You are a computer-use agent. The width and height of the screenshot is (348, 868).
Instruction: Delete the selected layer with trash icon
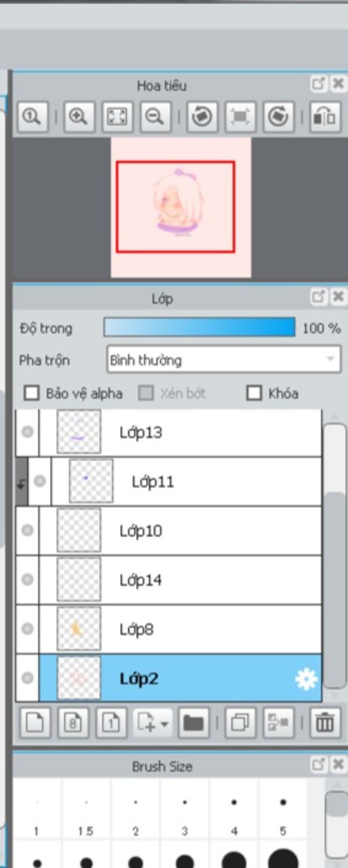[x=325, y=722]
